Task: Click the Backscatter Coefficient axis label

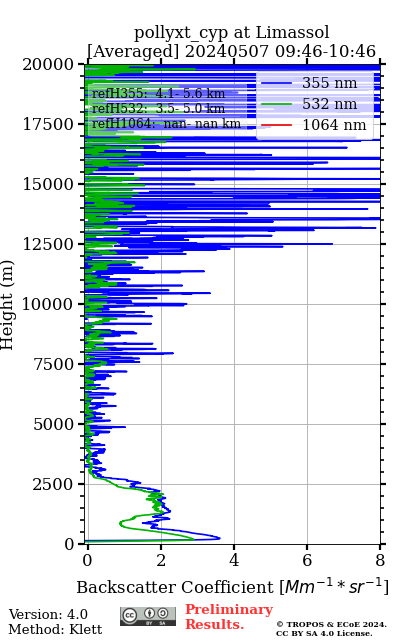Action: point(232,587)
